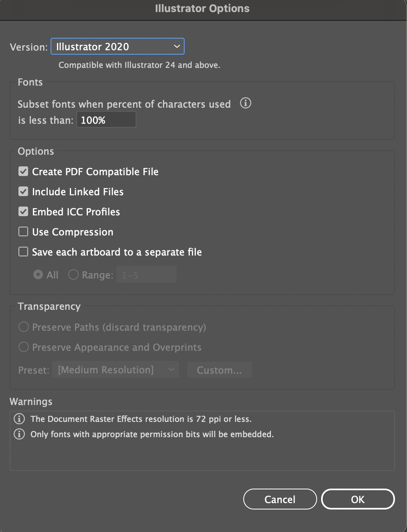Select the All artboards radio button

(x=38, y=274)
